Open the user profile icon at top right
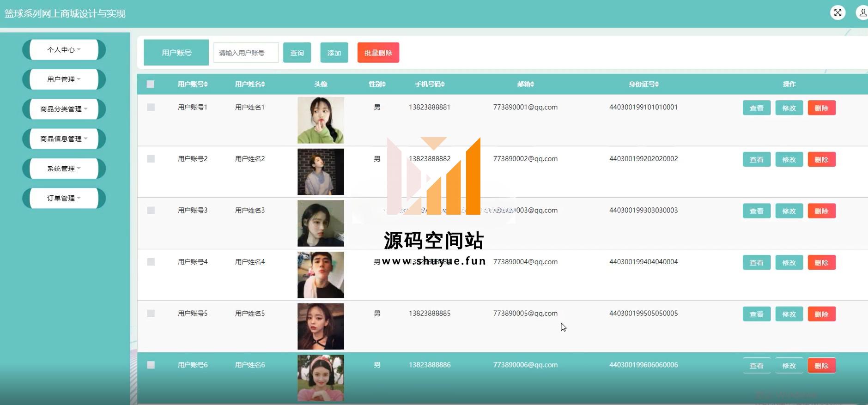 point(862,12)
